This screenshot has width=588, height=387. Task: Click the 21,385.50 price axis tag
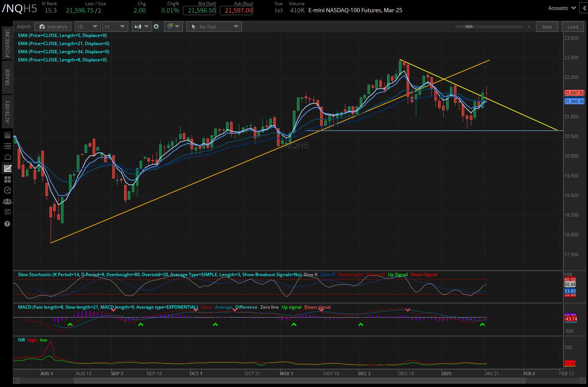(x=574, y=101)
